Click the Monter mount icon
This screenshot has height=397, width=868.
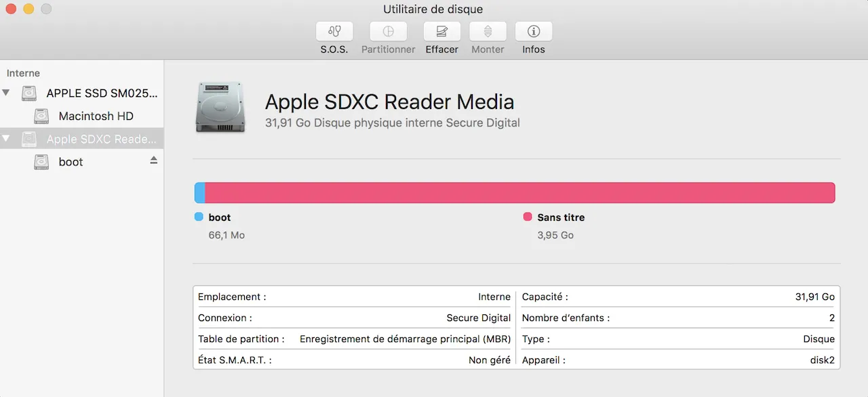coord(488,31)
